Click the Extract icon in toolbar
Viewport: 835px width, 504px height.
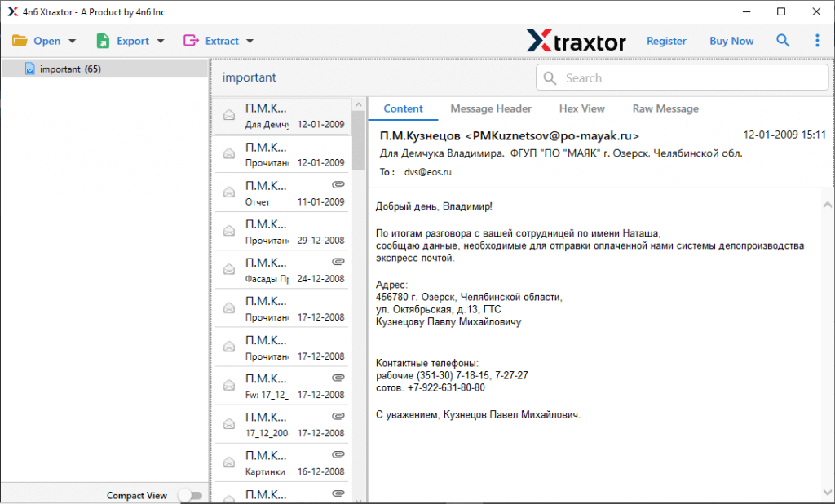(191, 41)
